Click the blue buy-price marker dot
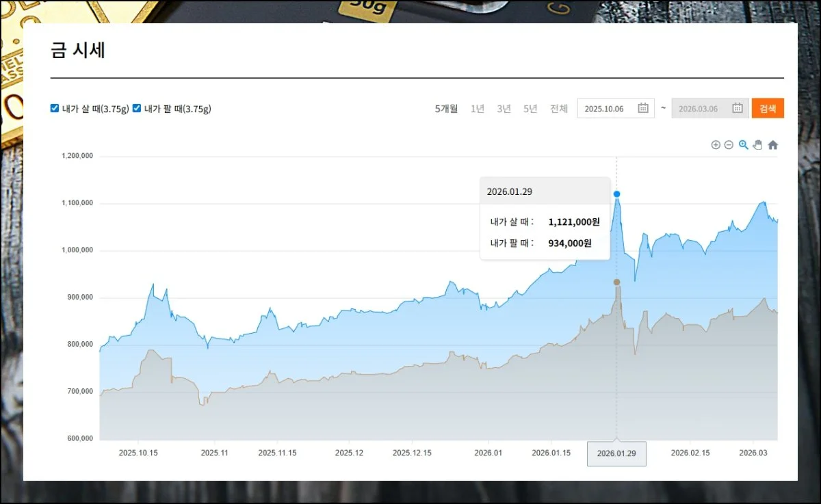The image size is (821, 504). [x=616, y=194]
